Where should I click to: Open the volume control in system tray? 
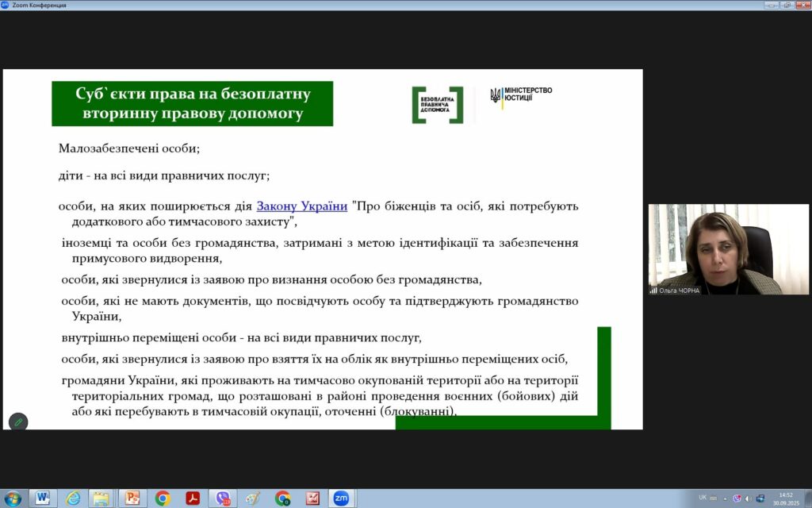pos(749,498)
